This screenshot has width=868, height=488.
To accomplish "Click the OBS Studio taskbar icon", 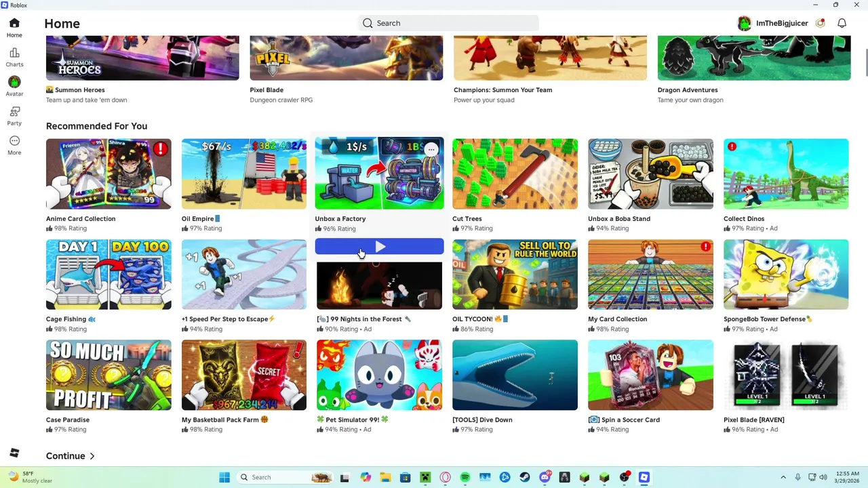I will tap(625, 477).
